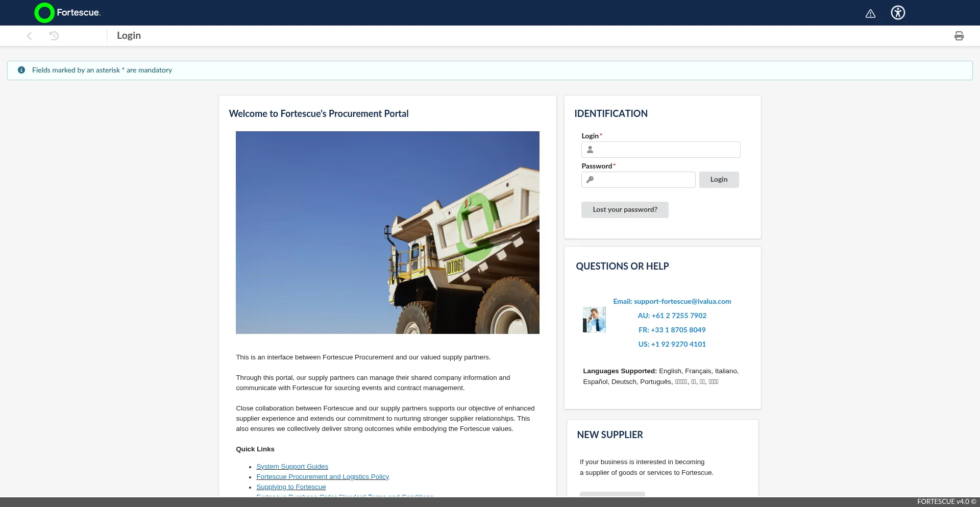Click the AU support phone number
Viewport: 980px width, 507px height.
pyautogui.click(x=678, y=316)
